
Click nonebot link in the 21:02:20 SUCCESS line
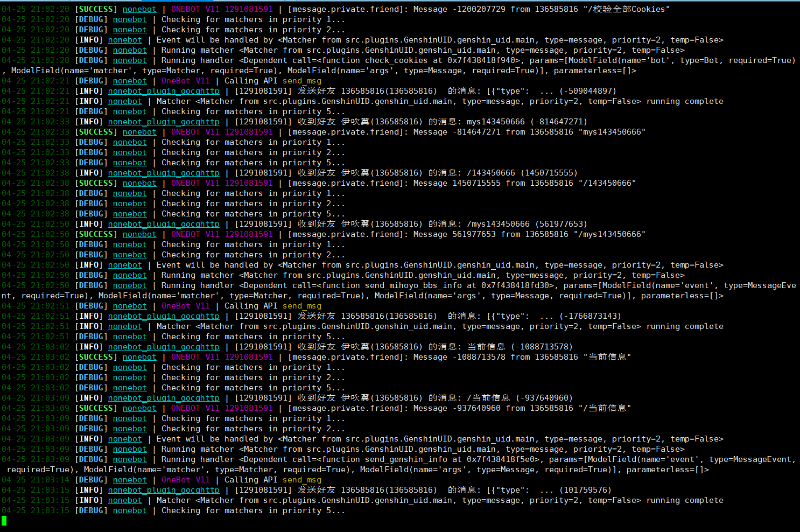139,9
